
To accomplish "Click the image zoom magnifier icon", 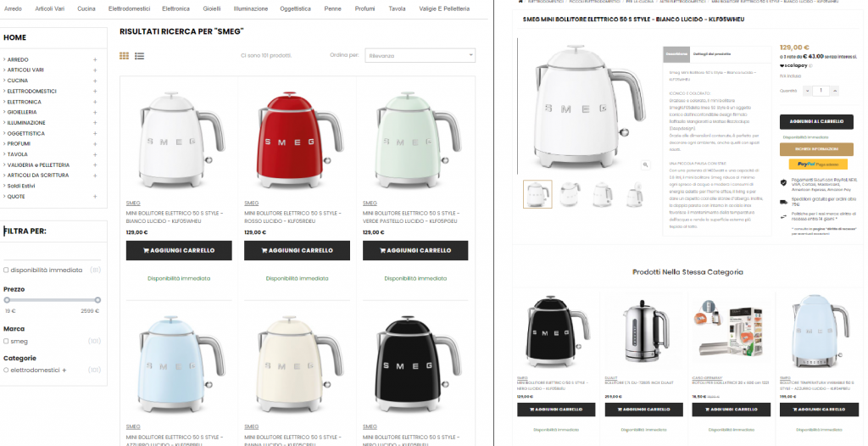I will click(x=645, y=164).
